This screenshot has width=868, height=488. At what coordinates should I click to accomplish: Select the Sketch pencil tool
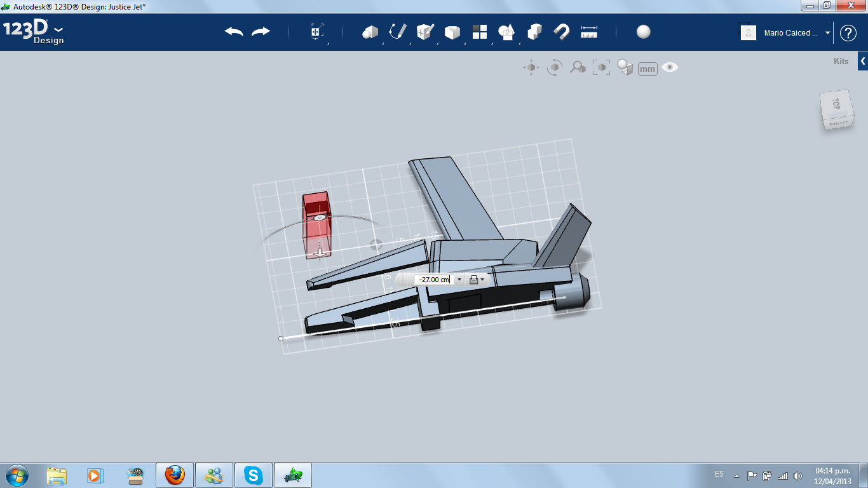(x=397, y=32)
